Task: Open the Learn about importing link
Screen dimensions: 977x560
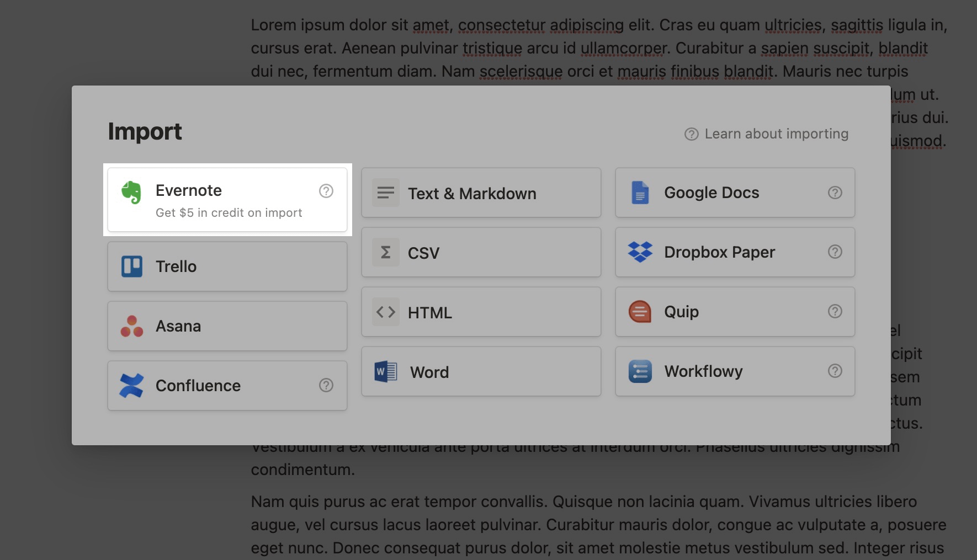Action: pyautogui.click(x=767, y=134)
